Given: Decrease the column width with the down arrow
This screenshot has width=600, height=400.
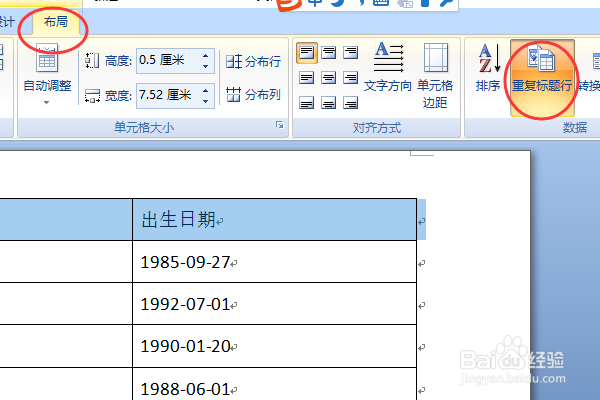Looking at the screenshot, I should point(206,101).
